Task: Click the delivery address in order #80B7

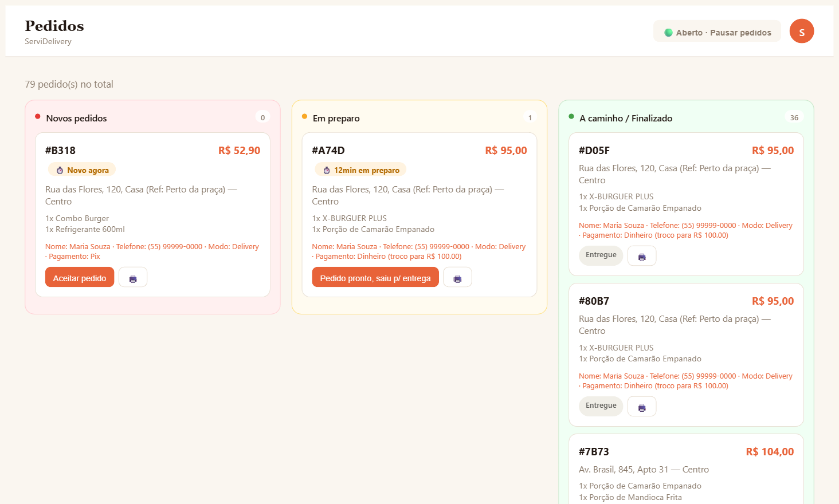Action: pos(675,325)
